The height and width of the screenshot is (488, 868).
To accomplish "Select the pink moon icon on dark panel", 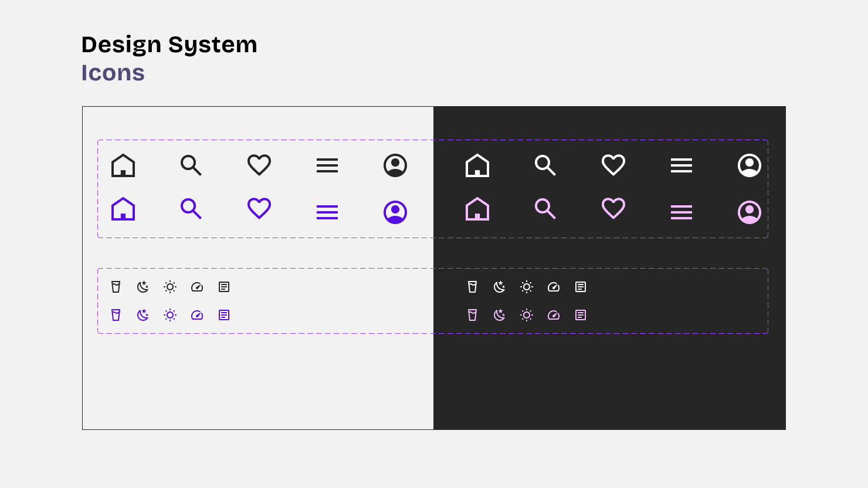I will (x=499, y=315).
